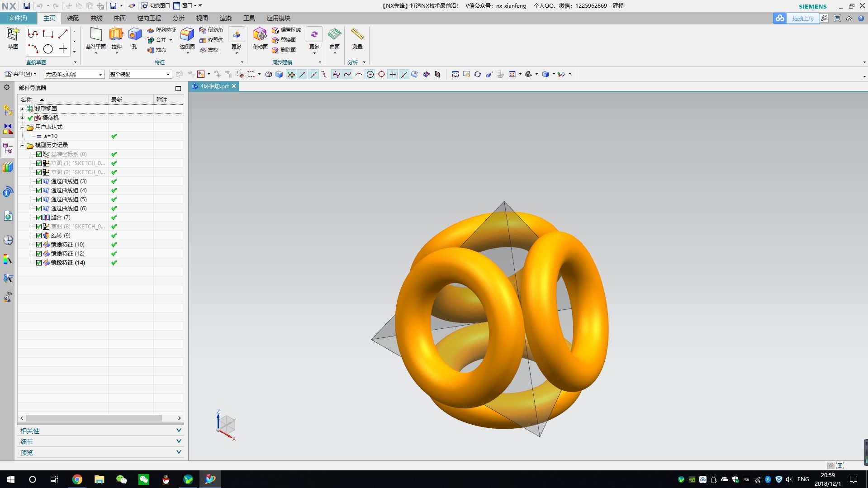Select the Circle sketch tool
Viewport: 868px width, 488px height.
(x=48, y=49)
